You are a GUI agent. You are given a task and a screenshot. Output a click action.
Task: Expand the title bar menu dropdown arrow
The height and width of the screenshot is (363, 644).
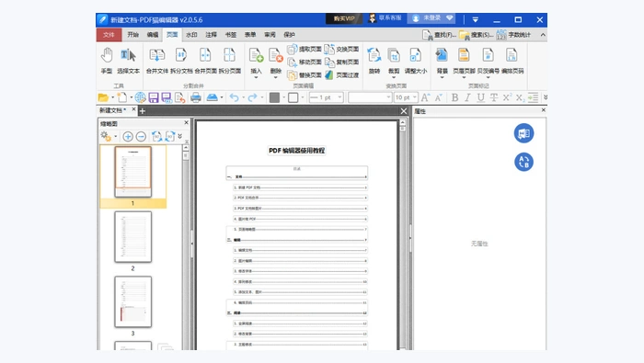tap(476, 19)
